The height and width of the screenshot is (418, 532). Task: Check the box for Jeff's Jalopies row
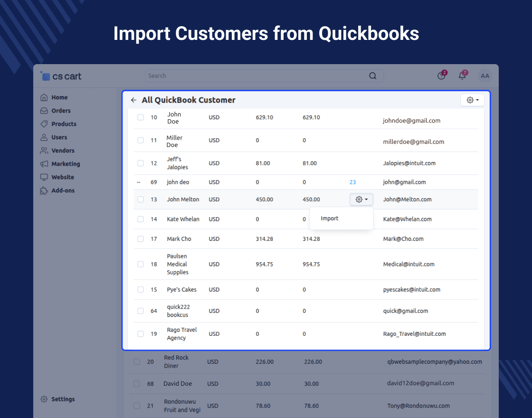(141, 163)
